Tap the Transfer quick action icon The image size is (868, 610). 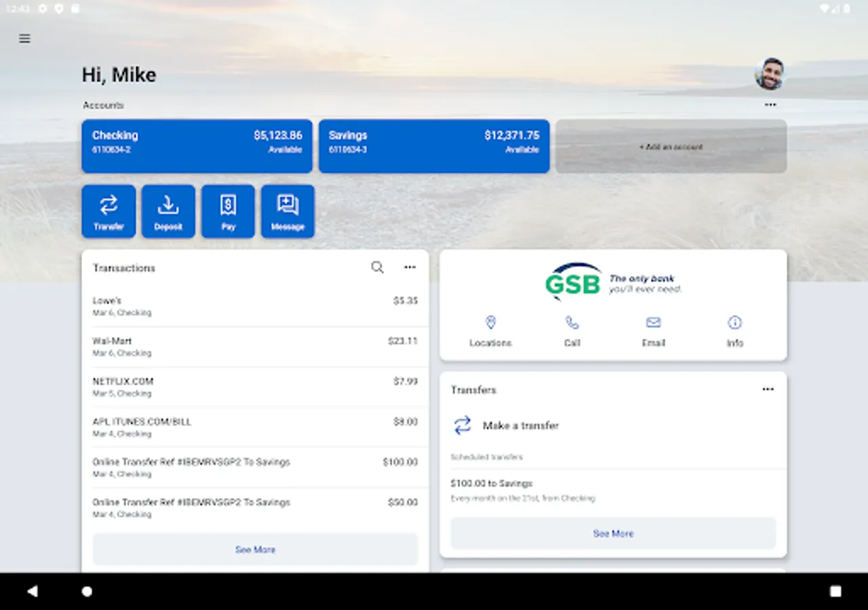tap(108, 205)
